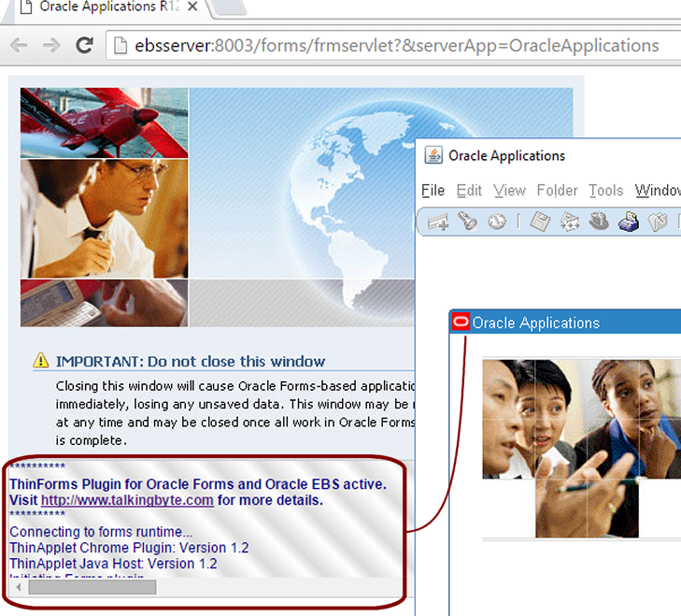
Task: Click the yellow warning triangle icon
Action: click(x=41, y=360)
